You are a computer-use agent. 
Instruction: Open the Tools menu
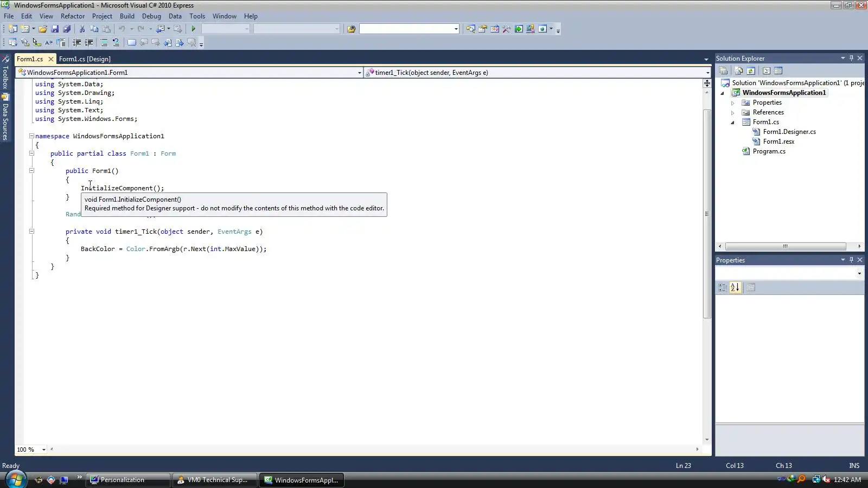(x=197, y=16)
